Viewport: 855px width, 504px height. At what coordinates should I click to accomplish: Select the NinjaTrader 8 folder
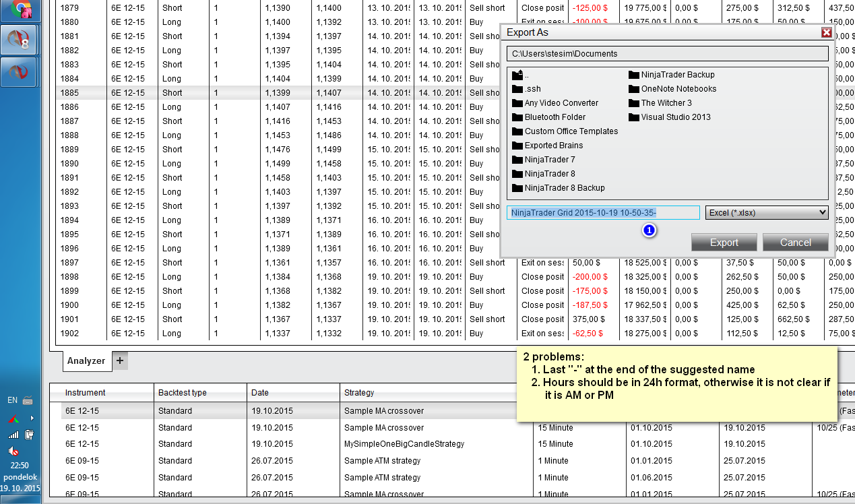pyautogui.click(x=544, y=174)
